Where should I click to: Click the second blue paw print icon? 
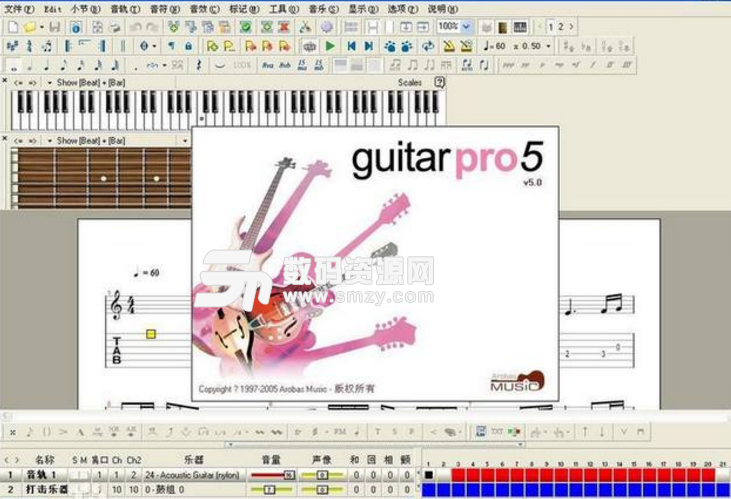(407, 46)
